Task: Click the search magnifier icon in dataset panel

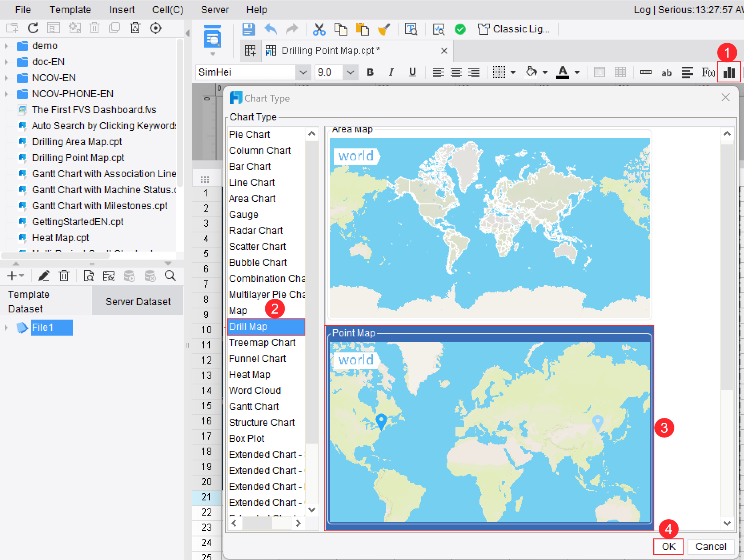Action: [170, 276]
